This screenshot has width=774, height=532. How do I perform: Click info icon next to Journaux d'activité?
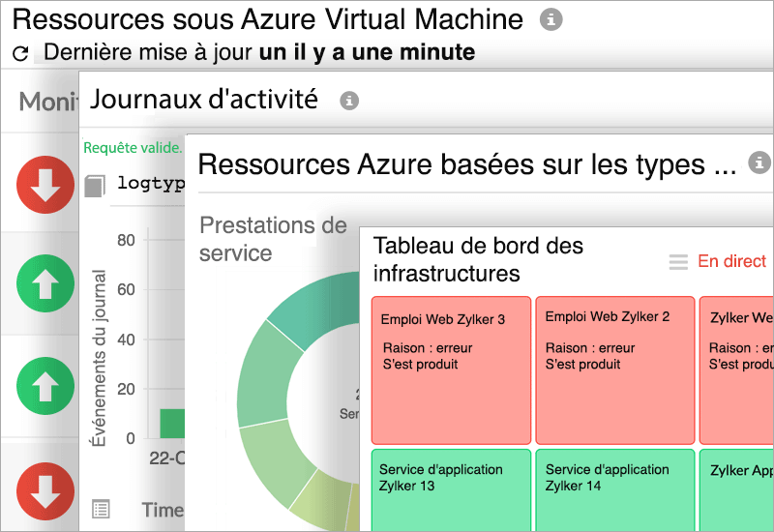tap(349, 101)
